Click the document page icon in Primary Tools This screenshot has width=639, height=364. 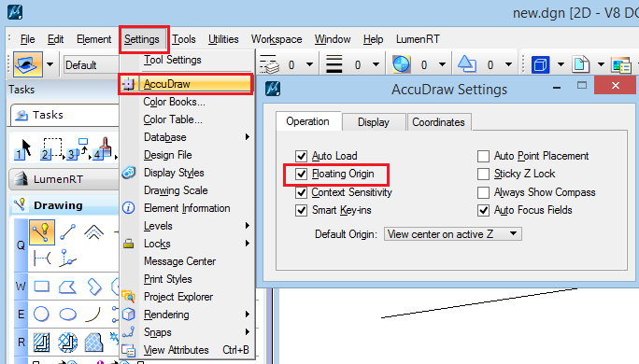coord(581,64)
